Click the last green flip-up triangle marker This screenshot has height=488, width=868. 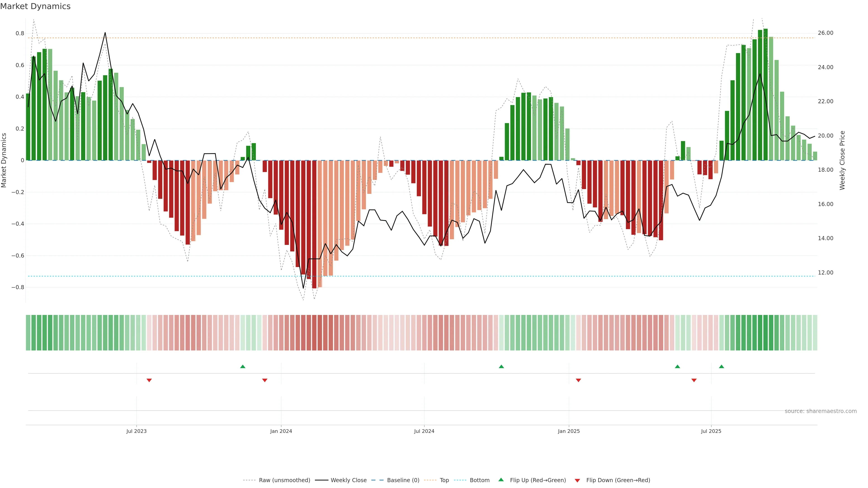tap(722, 366)
